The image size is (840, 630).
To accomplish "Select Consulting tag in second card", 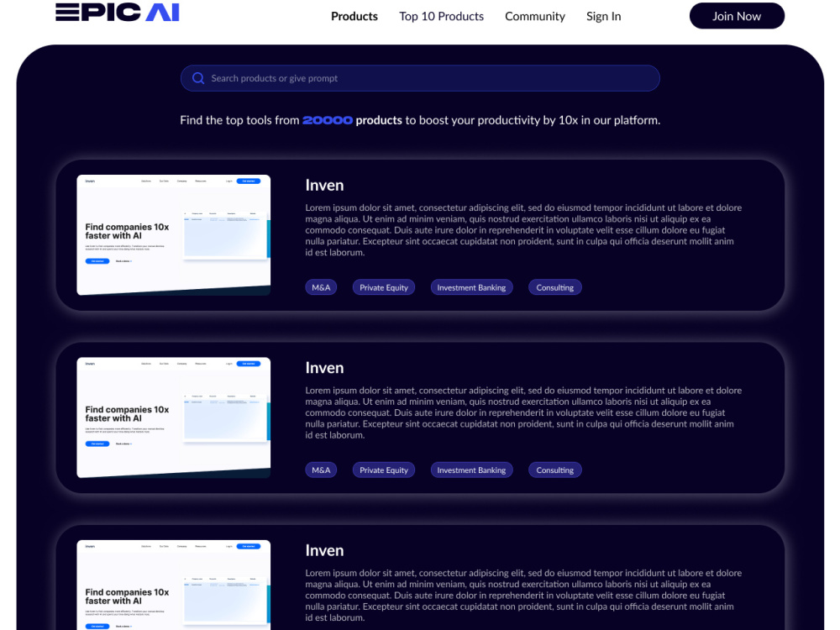I will pos(555,470).
